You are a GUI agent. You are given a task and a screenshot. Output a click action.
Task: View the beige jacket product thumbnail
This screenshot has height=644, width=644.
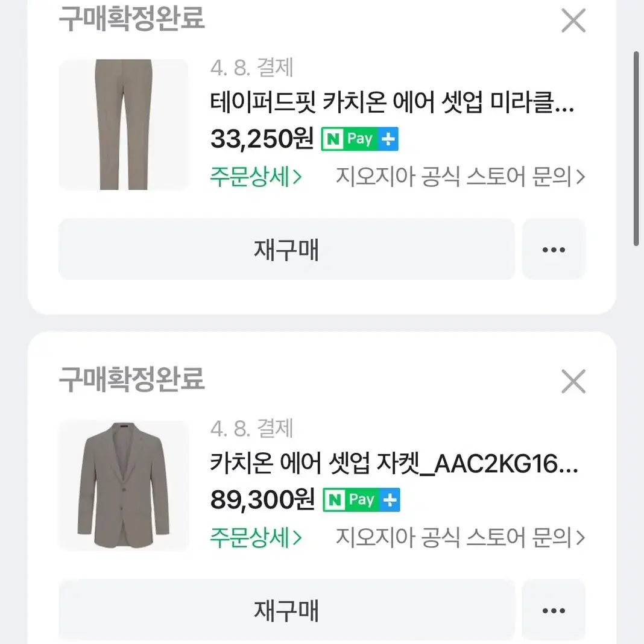(124, 485)
